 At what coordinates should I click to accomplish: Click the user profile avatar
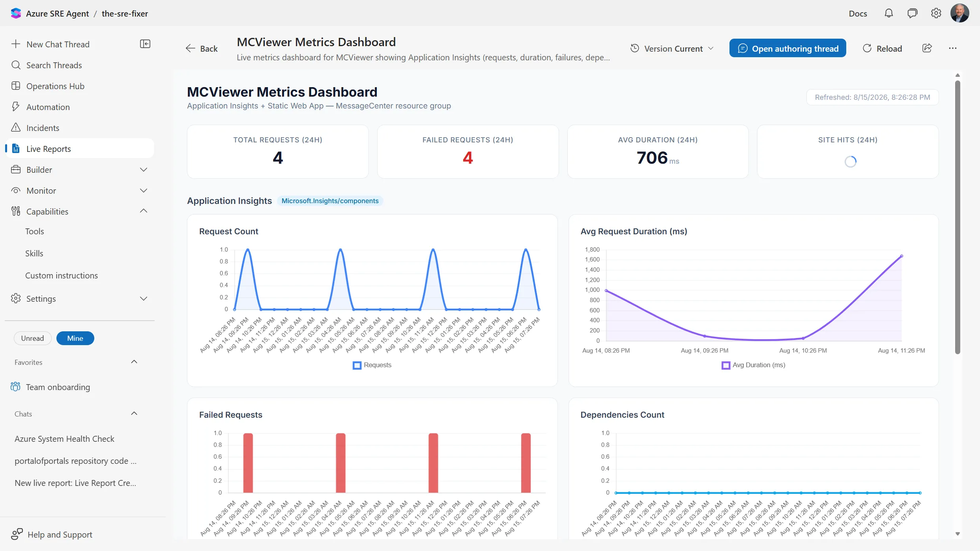coord(960,13)
